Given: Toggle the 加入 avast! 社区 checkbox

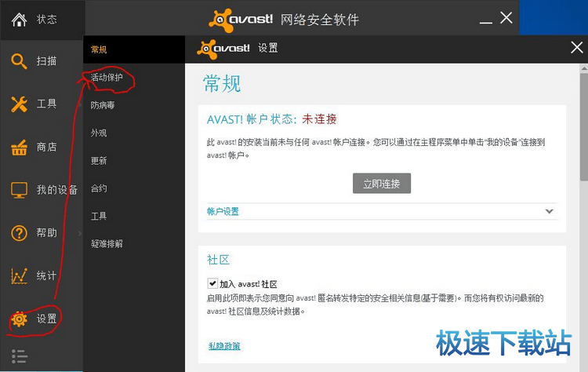Looking at the screenshot, I should 212,283.
